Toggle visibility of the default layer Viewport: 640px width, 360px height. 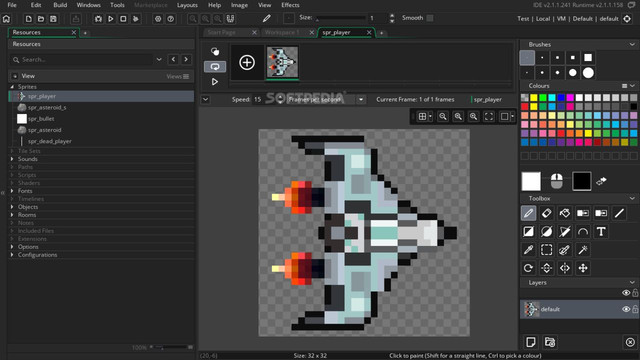click(625, 309)
